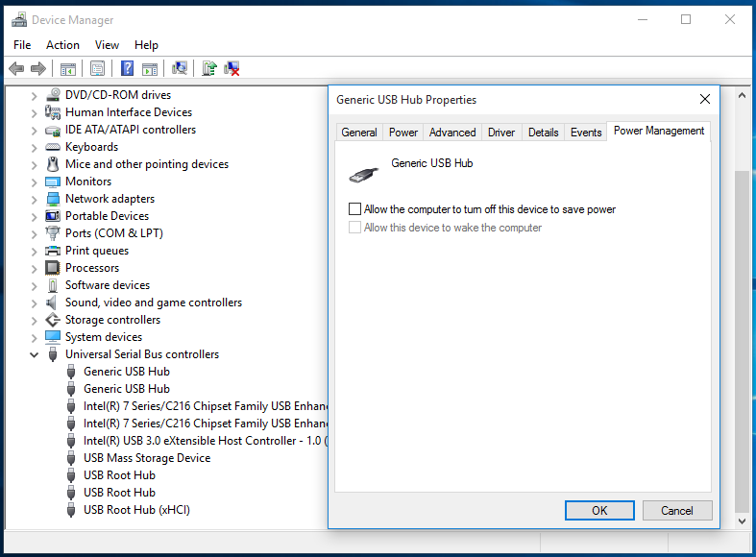The width and height of the screenshot is (756, 557).
Task: Tick the greyed-out wake the computer checkbox
Action: (354, 228)
